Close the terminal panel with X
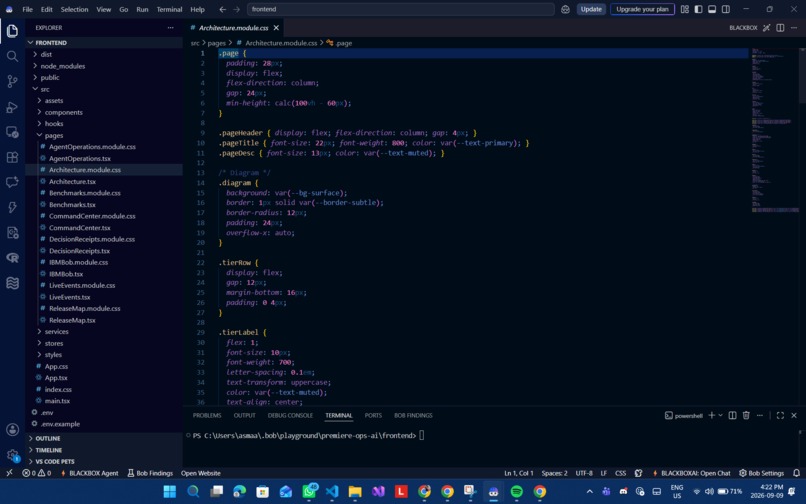 [794, 415]
